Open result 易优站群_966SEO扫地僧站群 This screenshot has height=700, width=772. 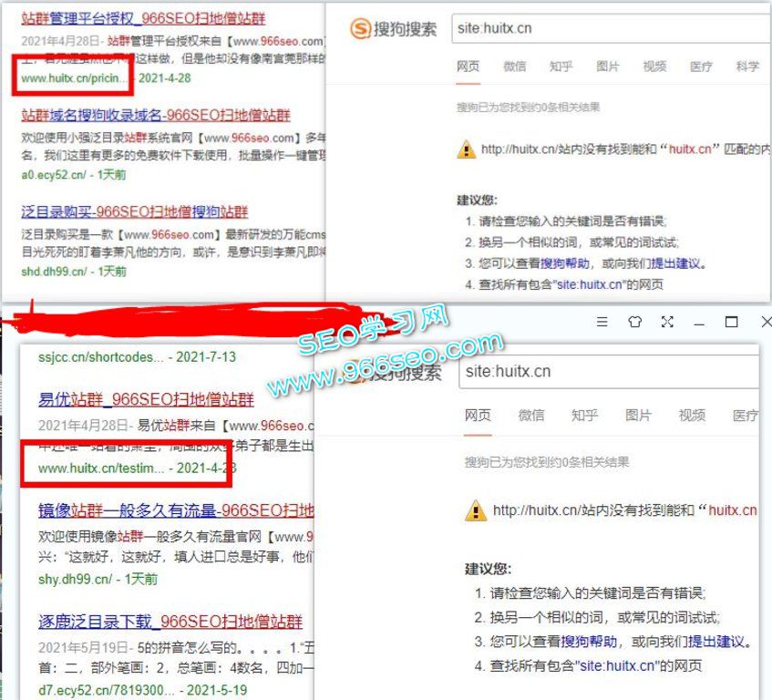pos(146,399)
